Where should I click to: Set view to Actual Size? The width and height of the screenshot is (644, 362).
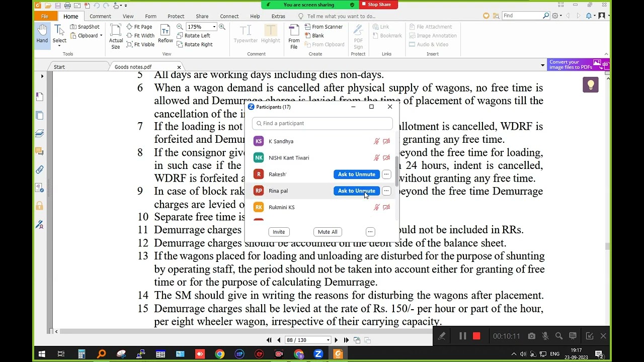coord(116,36)
